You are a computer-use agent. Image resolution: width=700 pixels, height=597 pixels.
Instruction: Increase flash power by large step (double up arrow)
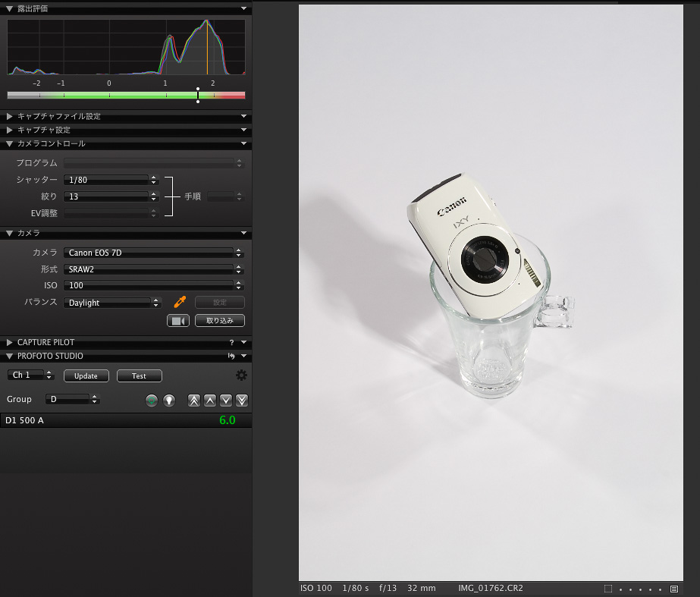pyautogui.click(x=194, y=400)
